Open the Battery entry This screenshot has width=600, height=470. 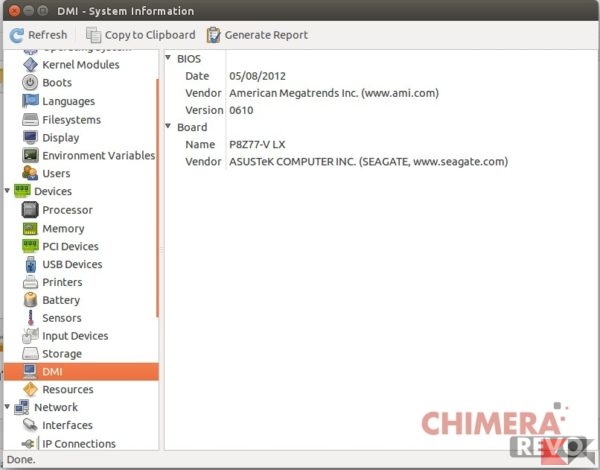point(61,300)
